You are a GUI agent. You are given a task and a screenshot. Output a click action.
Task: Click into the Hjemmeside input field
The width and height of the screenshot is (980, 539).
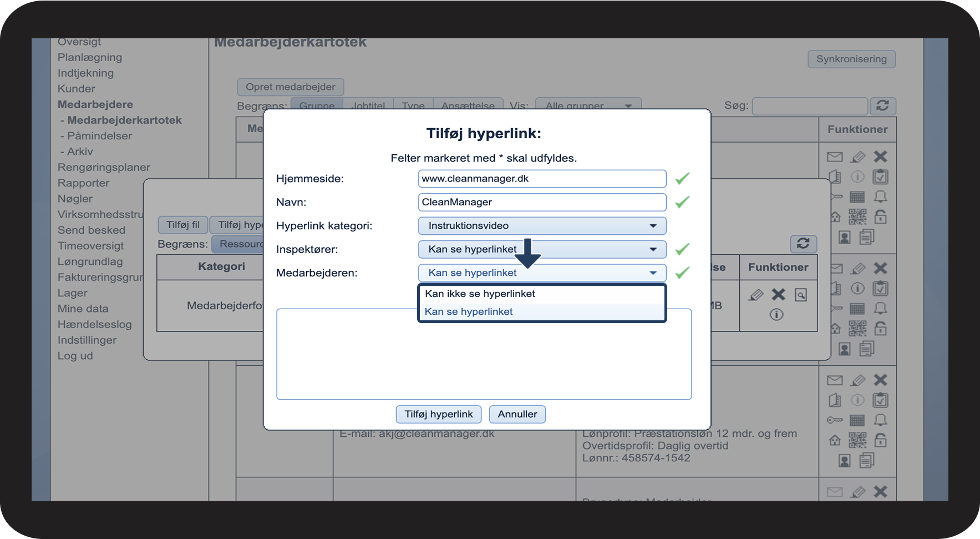coord(542,179)
